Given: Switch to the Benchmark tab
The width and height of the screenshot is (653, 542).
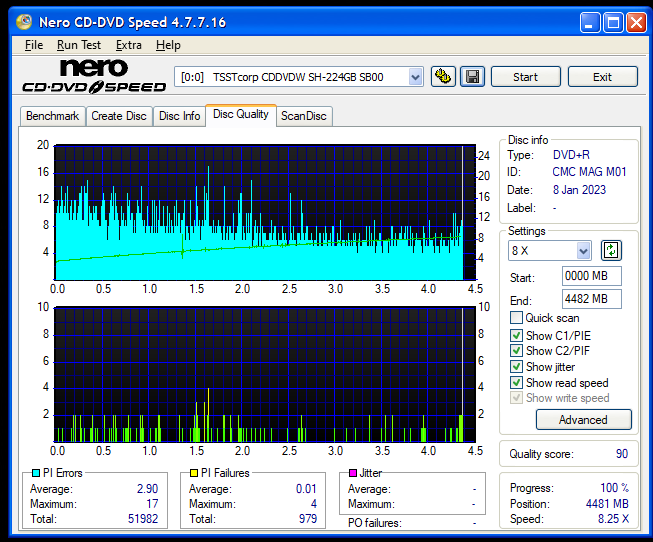Looking at the screenshot, I should 52,116.
